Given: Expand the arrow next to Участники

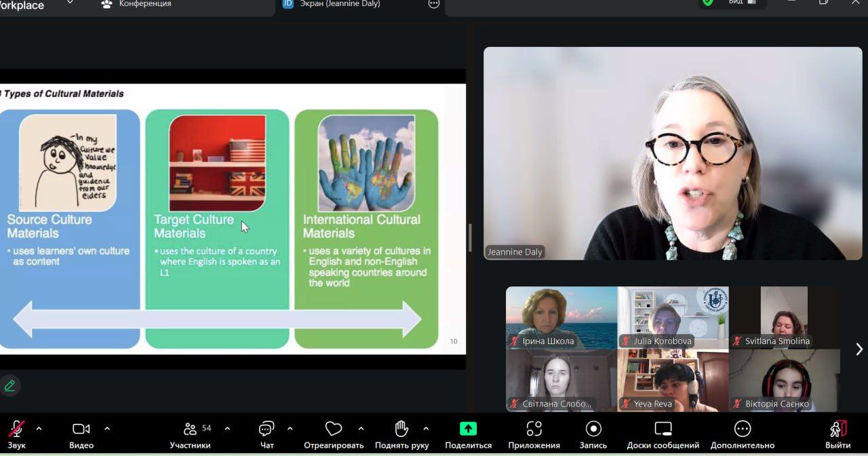Looking at the screenshot, I should pyautogui.click(x=227, y=429).
